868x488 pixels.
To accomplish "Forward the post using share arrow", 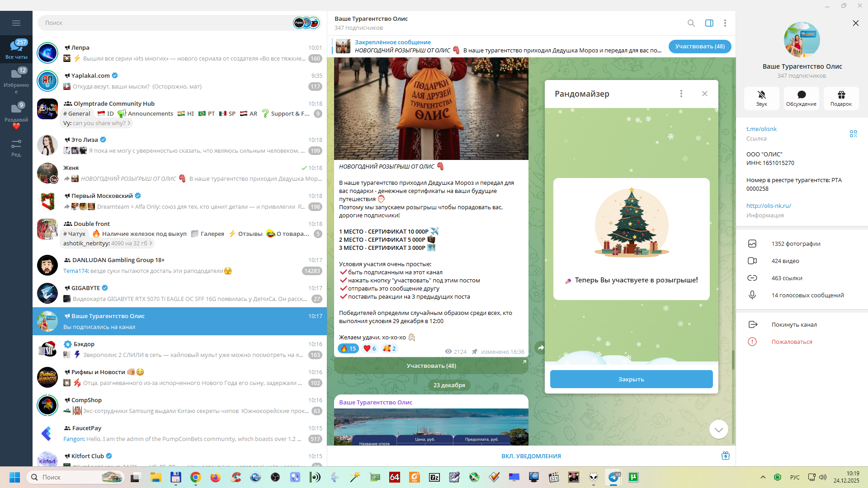I will tap(541, 347).
